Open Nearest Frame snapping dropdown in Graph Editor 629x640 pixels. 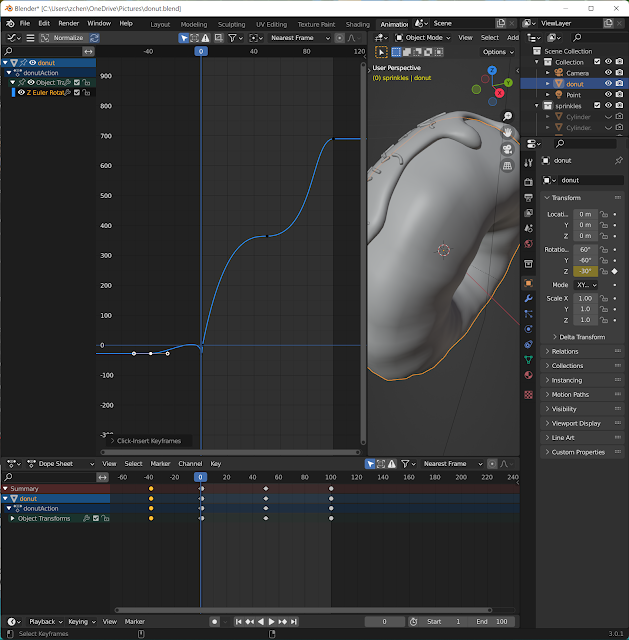pyautogui.click(x=300, y=38)
